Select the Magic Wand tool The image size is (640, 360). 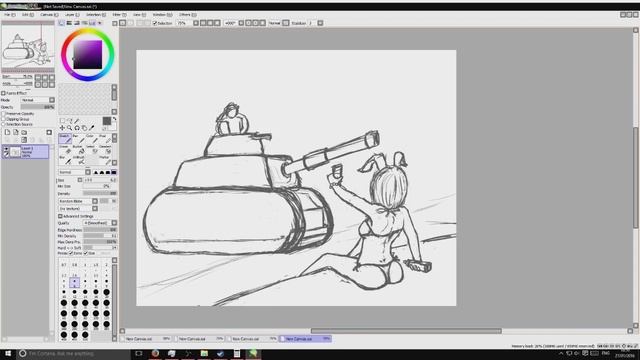pyautogui.click(x=77, y=121)
